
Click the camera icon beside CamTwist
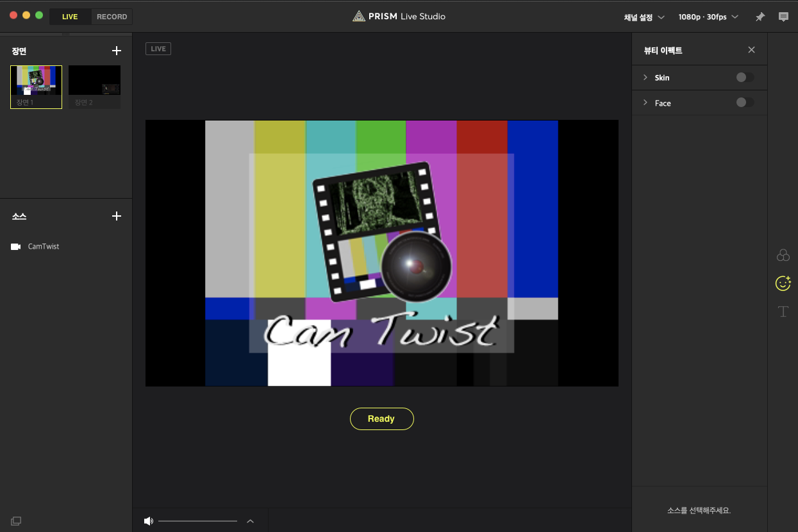pyautogui.click(x=16, y=247)
